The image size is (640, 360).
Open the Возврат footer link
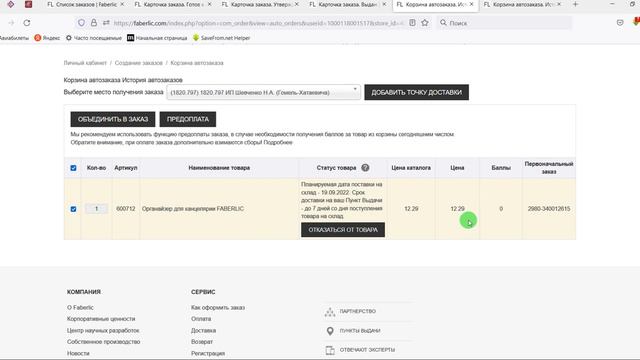[202, 342]
